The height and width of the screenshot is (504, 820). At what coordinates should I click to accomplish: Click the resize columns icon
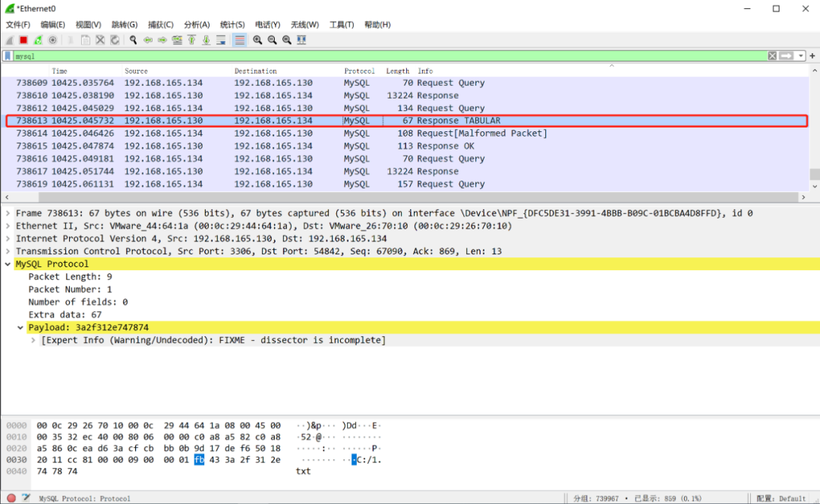coord(301,40)
